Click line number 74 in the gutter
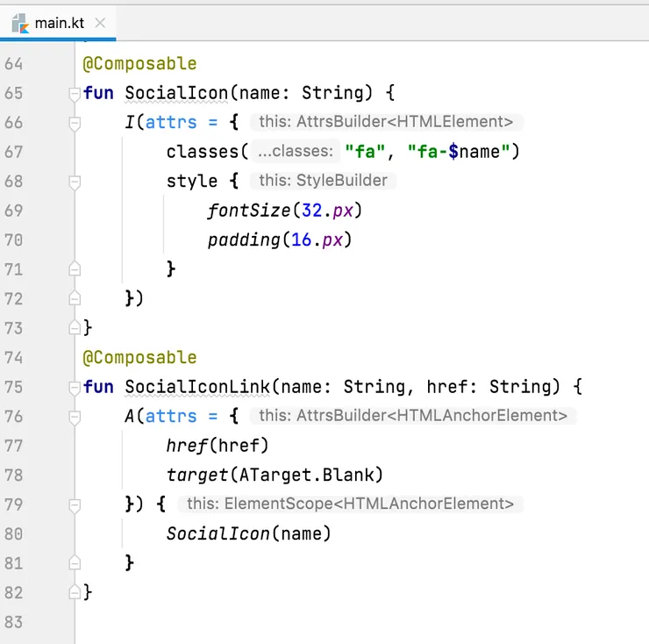 click(14, 358)
